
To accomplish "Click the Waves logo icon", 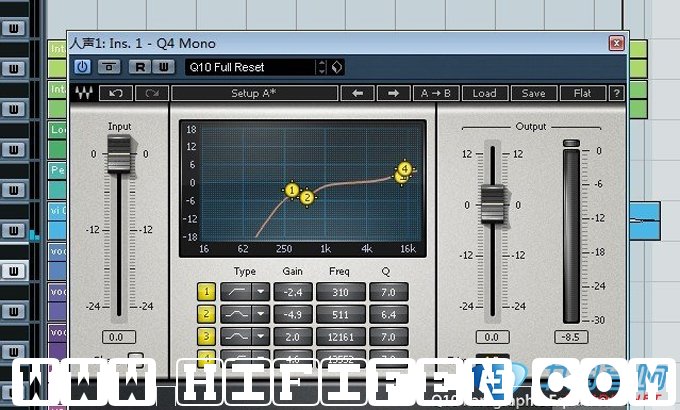I will 84,93.
